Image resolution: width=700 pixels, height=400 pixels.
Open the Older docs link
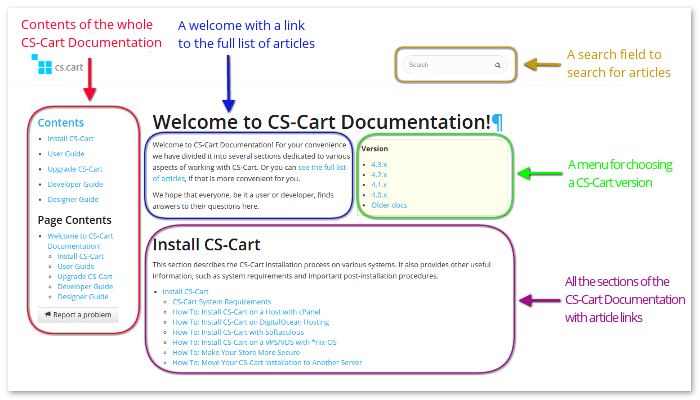click(389, 205)
